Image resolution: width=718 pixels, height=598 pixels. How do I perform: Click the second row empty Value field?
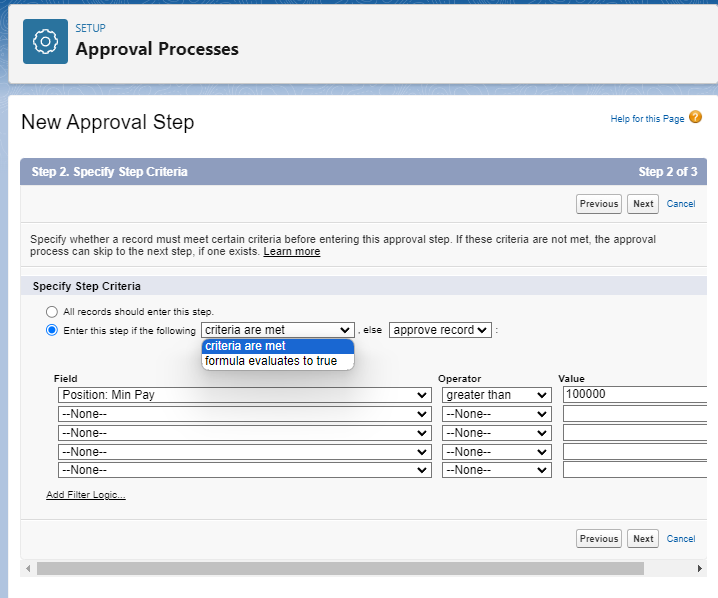tap(635, 414)
